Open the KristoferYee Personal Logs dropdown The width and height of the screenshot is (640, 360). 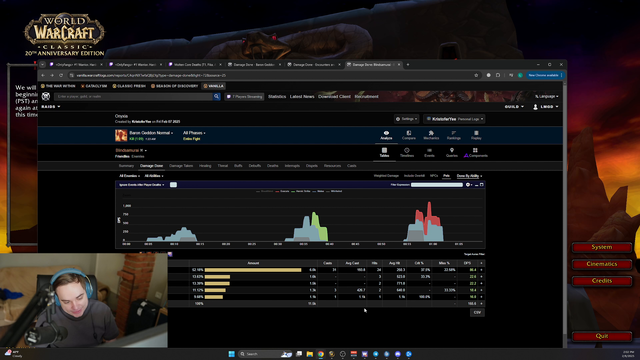(454, 119)
